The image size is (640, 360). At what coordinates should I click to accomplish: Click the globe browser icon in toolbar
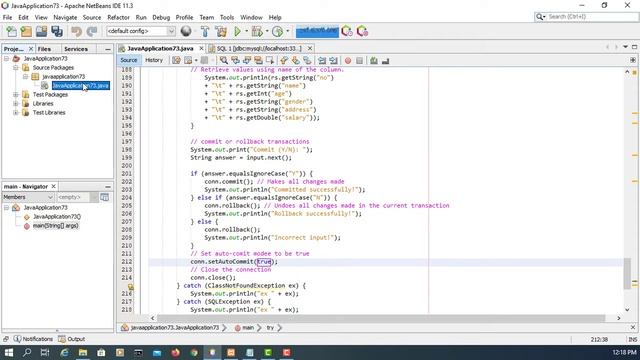pos(186,31)
